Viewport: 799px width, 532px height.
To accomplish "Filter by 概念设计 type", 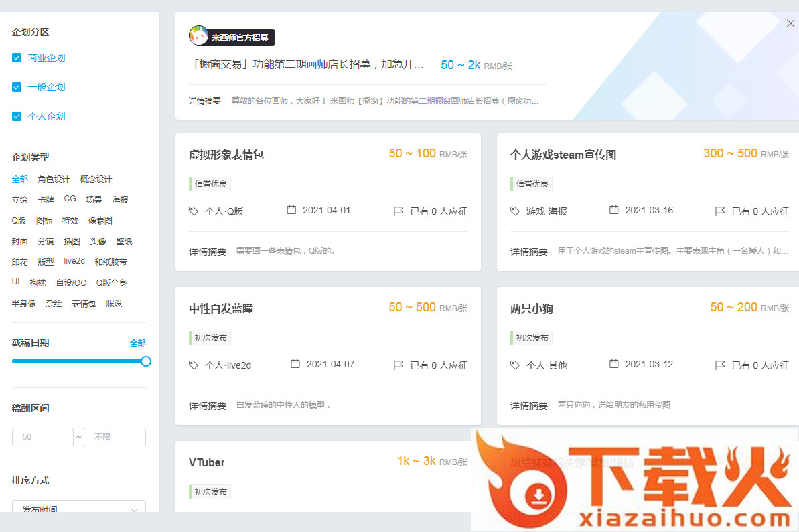I will [96, 179].
